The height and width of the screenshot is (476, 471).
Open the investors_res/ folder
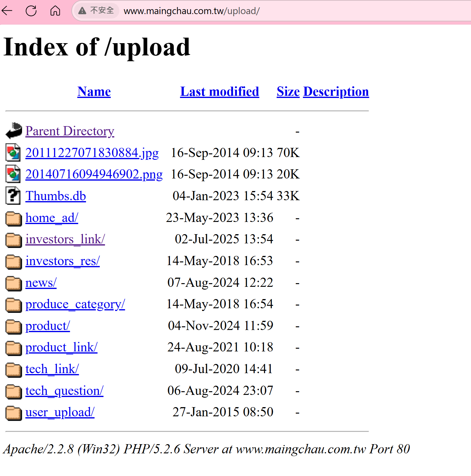(62, 261)
